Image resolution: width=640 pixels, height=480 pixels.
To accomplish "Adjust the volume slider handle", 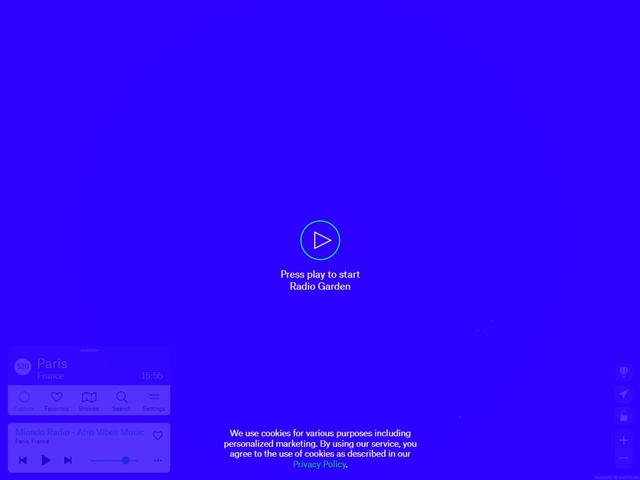I will point(126,460).
